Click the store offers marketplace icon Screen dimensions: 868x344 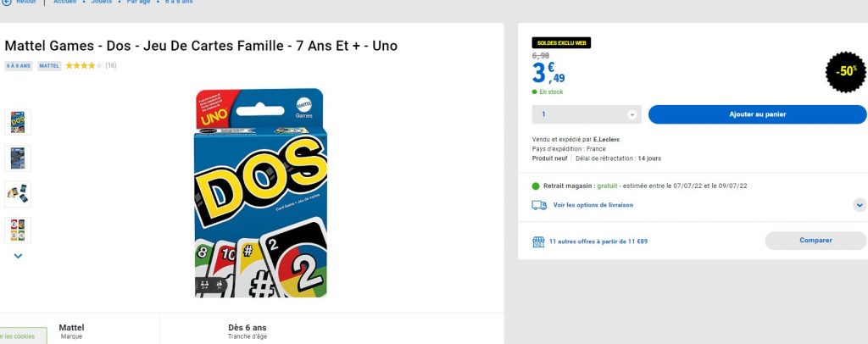tap(538, 241)
